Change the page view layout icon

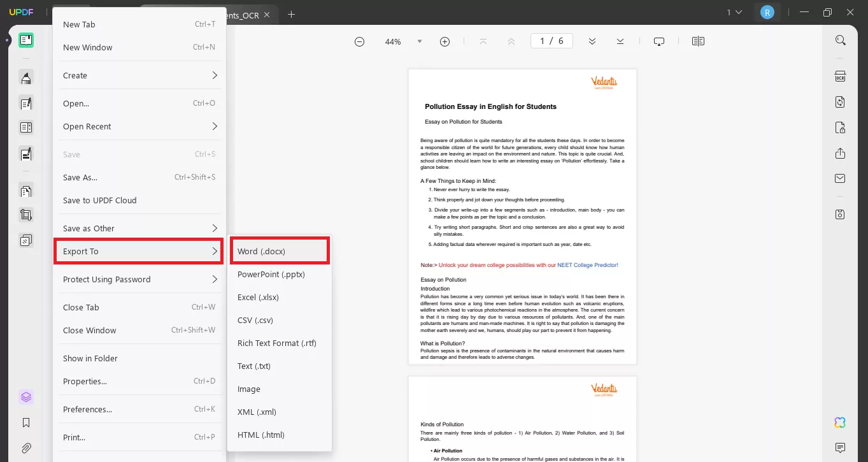[x=698, y=41]
